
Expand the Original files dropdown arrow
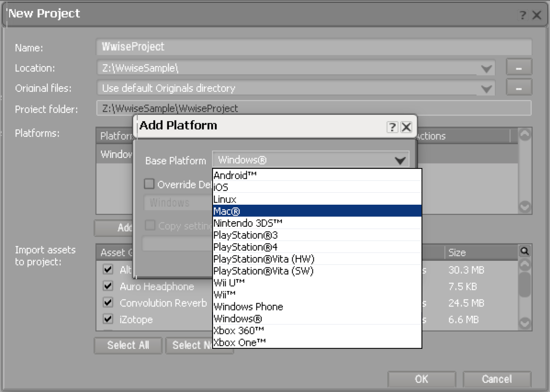[486, 89]
